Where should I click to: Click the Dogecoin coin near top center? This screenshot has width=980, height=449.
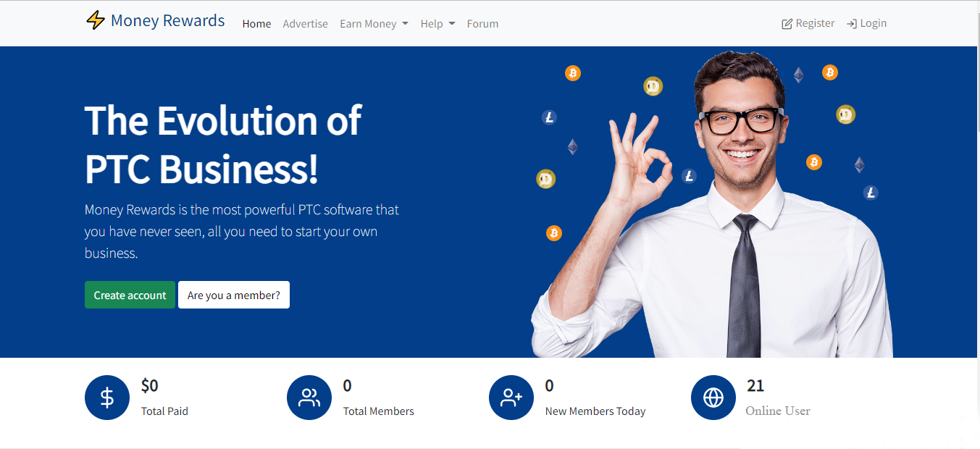(x=653, y=86)
